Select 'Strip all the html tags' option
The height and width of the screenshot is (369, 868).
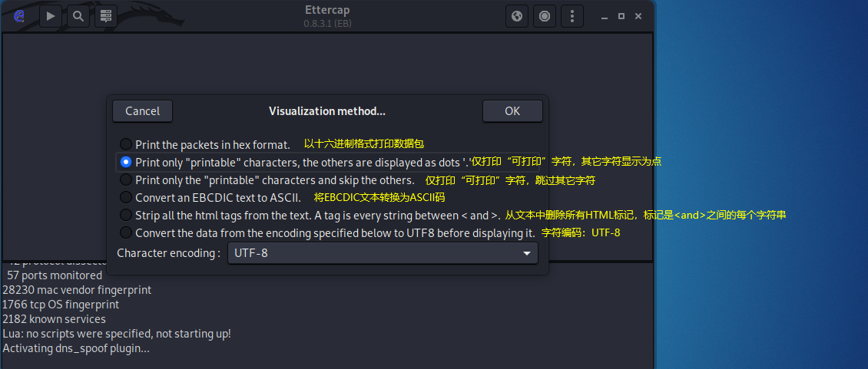tap(310, 216)
